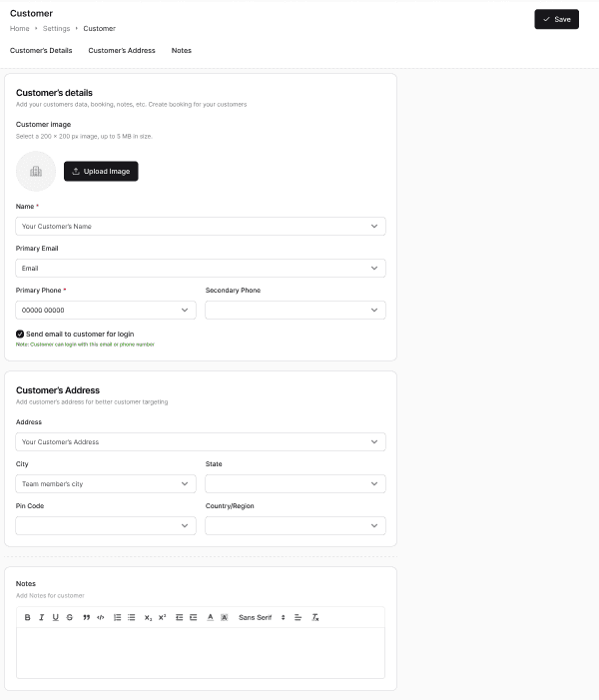
Task: Apply ordered numbered list in Notes
Action: [x=117, y=617]
